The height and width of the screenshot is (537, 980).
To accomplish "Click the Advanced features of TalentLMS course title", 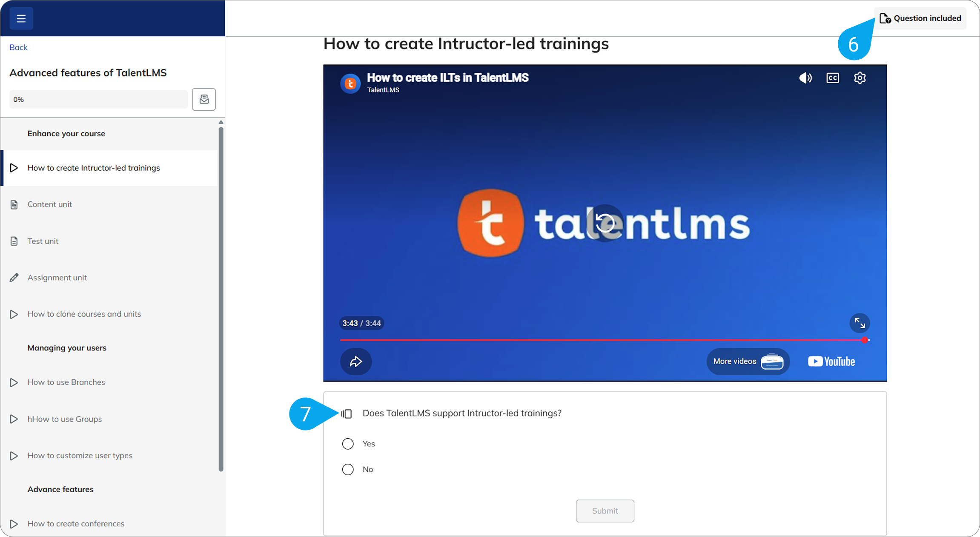I will coord(88,73).
